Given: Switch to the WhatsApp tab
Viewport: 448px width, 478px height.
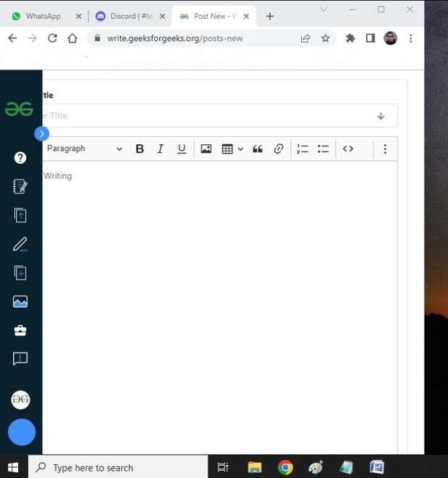Looking at the screenshot, I should (x=43, y=16).
